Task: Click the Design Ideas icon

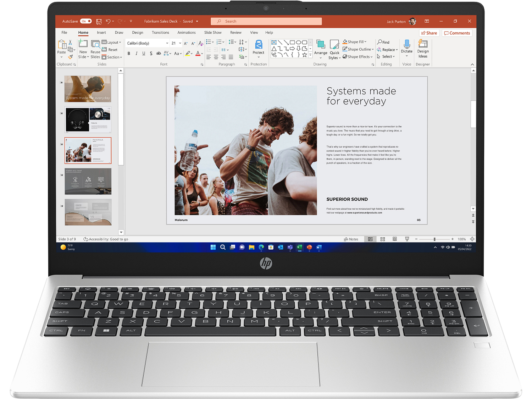Action: [423, 44]
